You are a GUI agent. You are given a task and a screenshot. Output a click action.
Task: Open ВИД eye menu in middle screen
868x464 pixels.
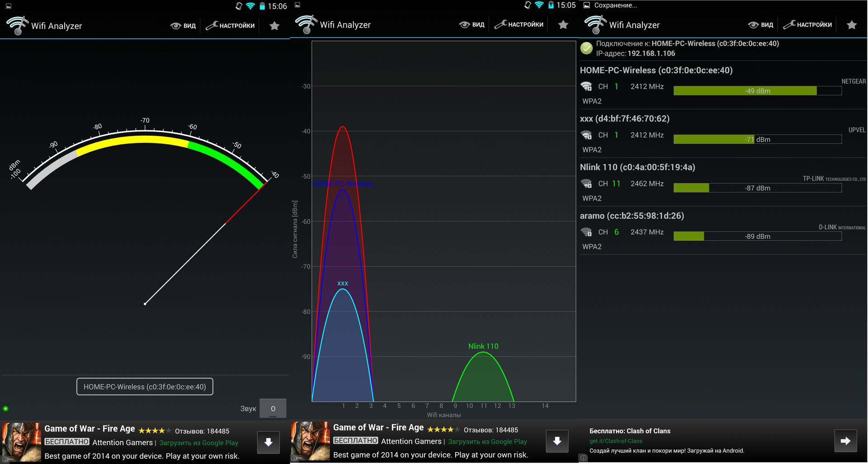pyautogui.click(x=472, y=24)
